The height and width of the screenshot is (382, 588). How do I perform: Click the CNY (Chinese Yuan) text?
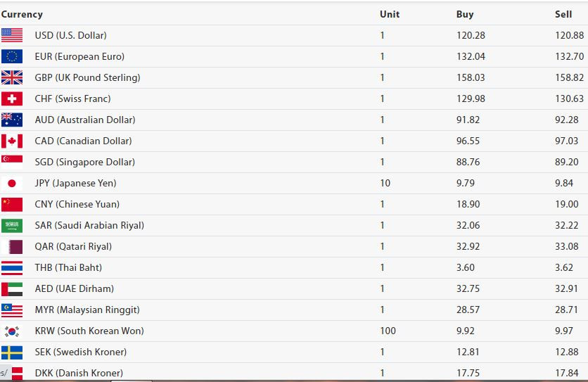[x=77, y=204]
